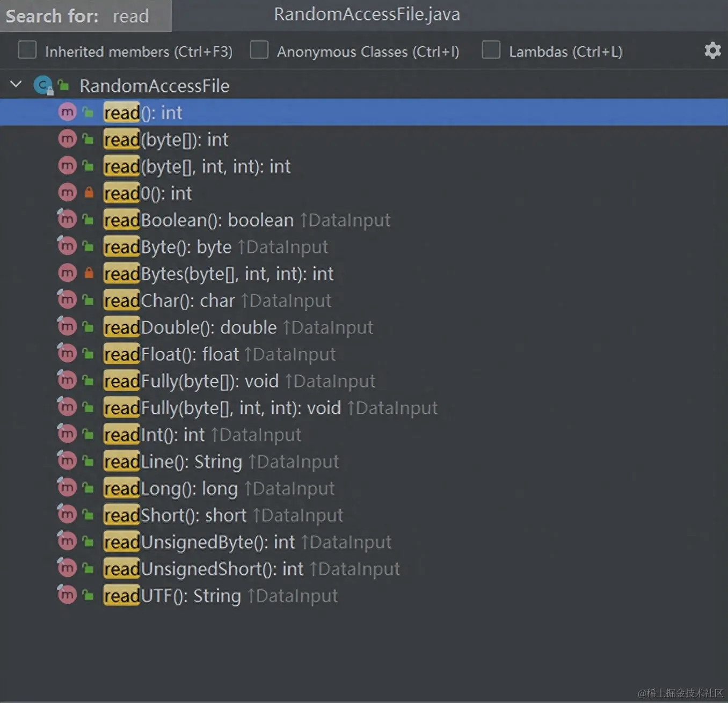
Task: Click method icon beside readLong()
Action: [x=67, y=487]
